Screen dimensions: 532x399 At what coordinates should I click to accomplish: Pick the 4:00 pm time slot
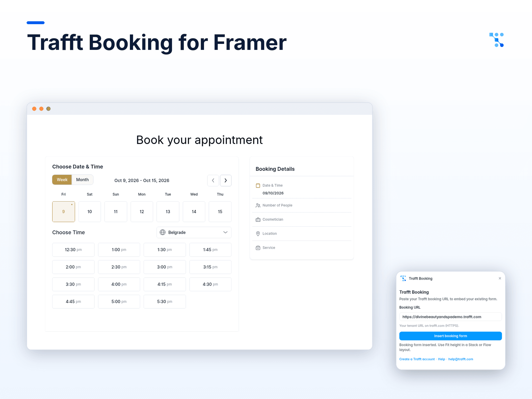click(x=119, y=284)
